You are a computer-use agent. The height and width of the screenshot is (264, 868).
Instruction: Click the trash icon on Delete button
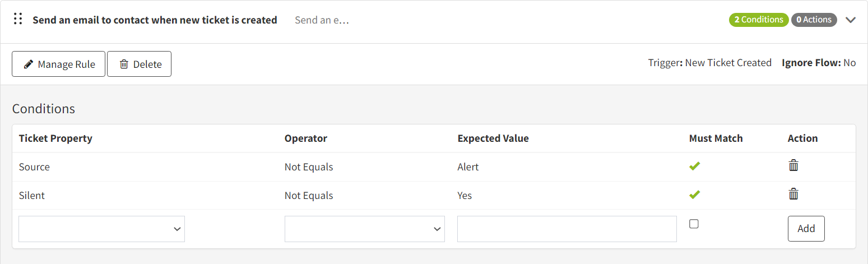(124, 64)
